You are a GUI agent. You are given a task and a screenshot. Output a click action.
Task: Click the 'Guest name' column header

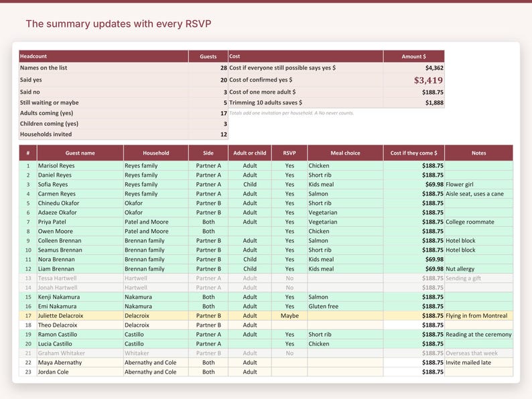point(80,153)
